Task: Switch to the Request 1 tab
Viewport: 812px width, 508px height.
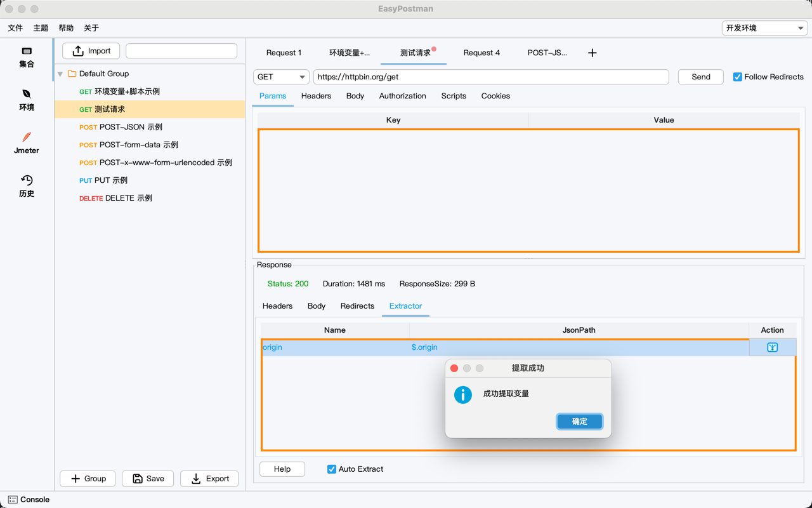Action: [x=284, y=53]
